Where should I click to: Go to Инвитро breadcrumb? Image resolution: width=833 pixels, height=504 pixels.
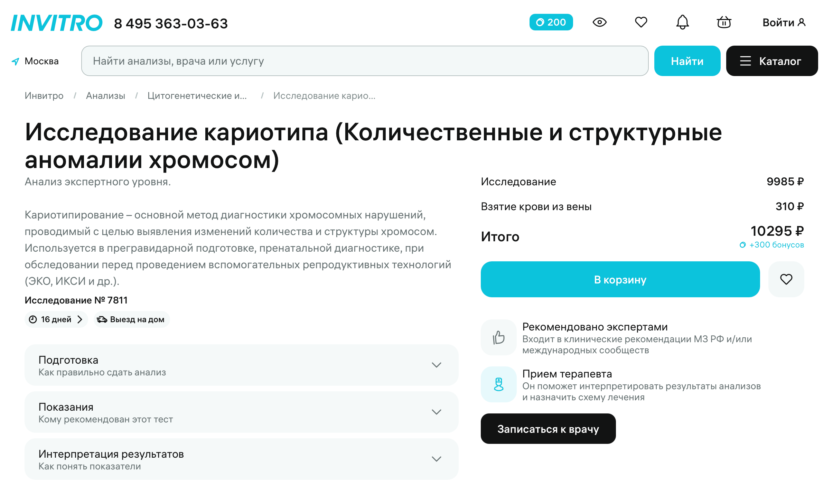click(44, 95)
